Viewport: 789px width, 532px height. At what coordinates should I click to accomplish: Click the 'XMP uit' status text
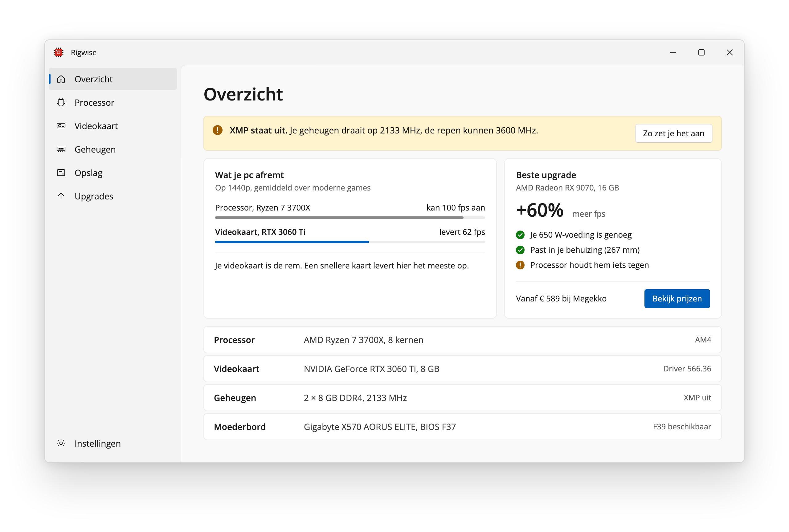coord(697,398)
